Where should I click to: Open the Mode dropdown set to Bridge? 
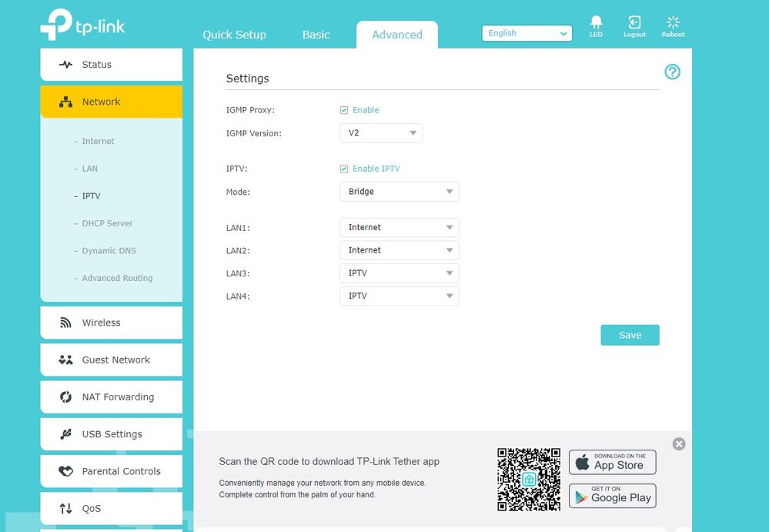(399, 192)
